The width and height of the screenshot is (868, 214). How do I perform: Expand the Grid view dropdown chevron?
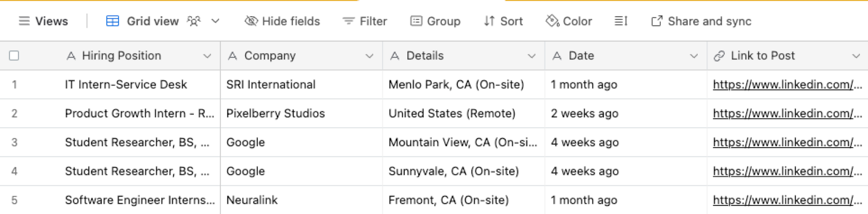tap(215, 21)
